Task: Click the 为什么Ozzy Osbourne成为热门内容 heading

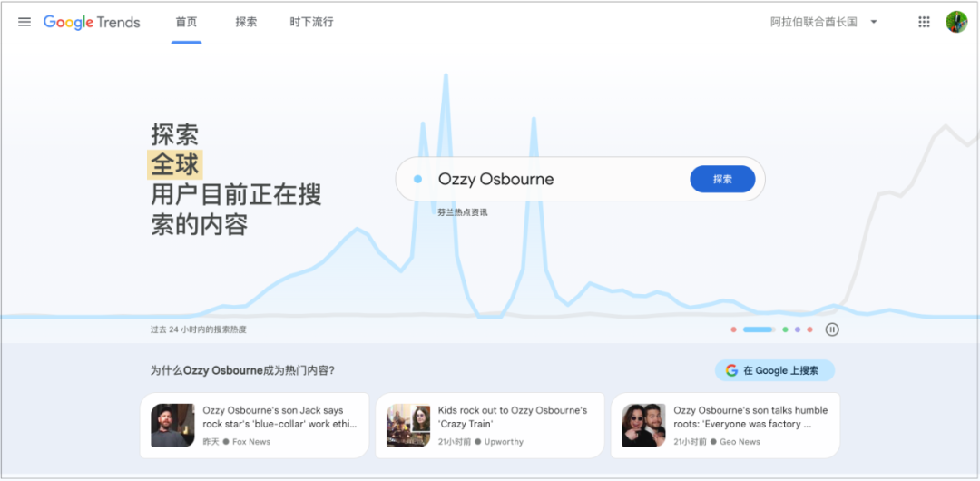Action: [x=242, y=370]
